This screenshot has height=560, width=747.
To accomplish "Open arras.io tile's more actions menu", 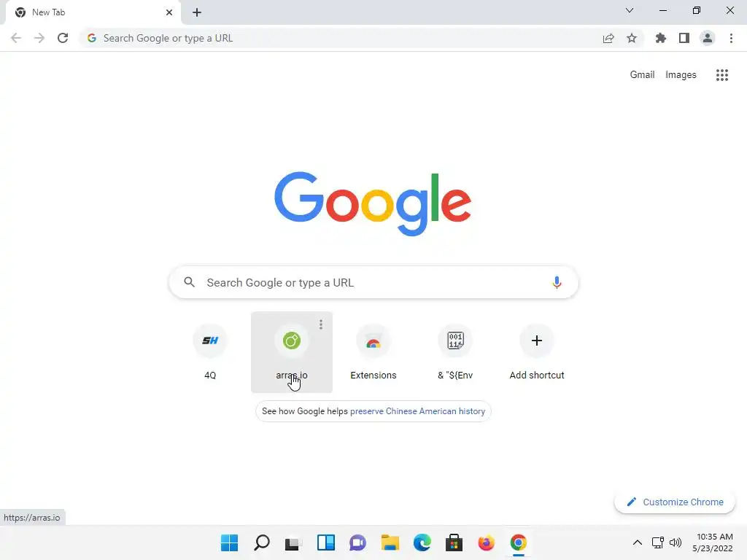I will pyautogui.click(x=321, y=324).
